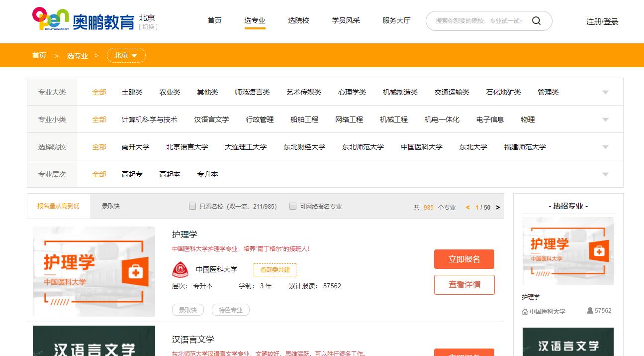Enable the 只看名校 checkbox

[192, 206]
